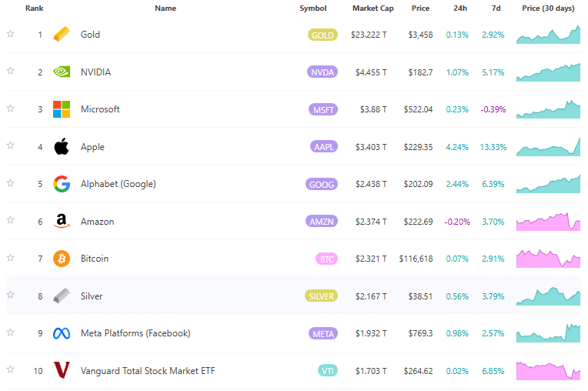The image size is (588, 391).
Task: Click the NVDA symbol badge
Action: 322,72
